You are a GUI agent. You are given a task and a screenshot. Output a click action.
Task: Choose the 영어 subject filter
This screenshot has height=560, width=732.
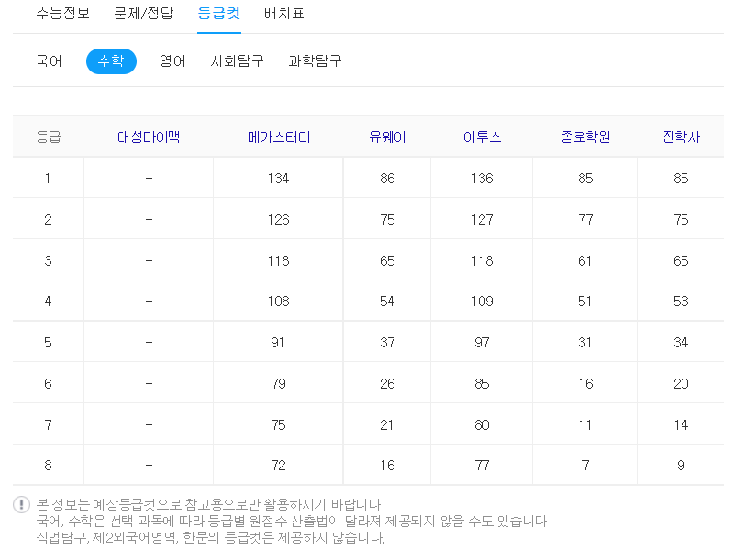[x=172, y=61]
